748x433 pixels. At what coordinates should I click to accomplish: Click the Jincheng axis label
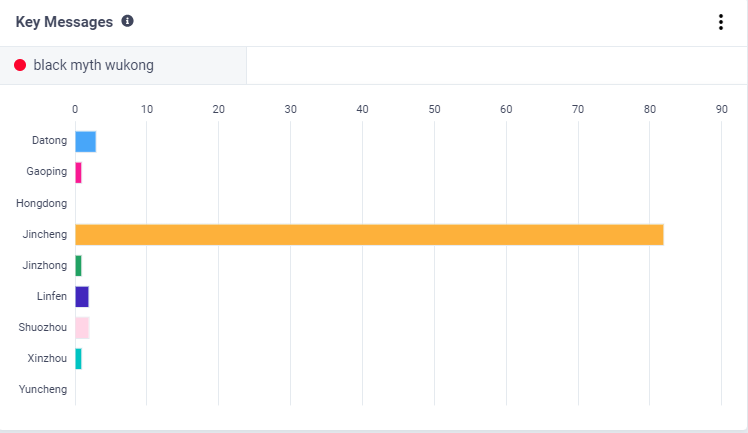[44, 234]
